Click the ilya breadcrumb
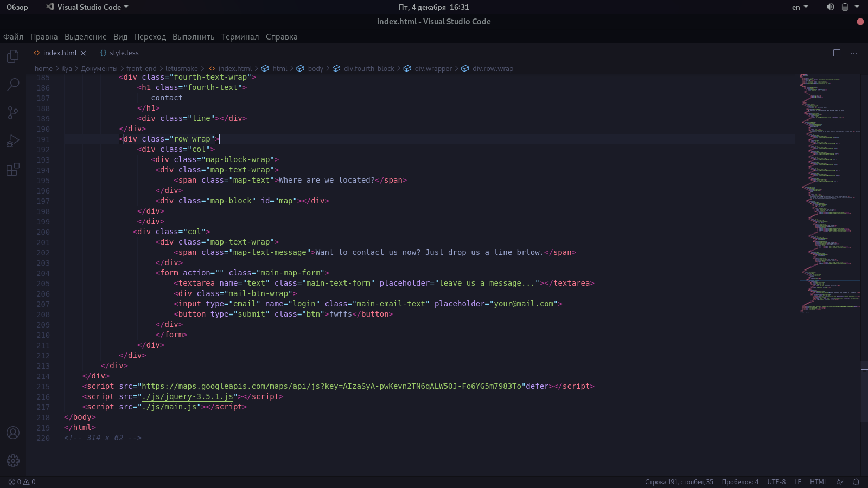The image size is (868, 488). (x=67, y=69)
